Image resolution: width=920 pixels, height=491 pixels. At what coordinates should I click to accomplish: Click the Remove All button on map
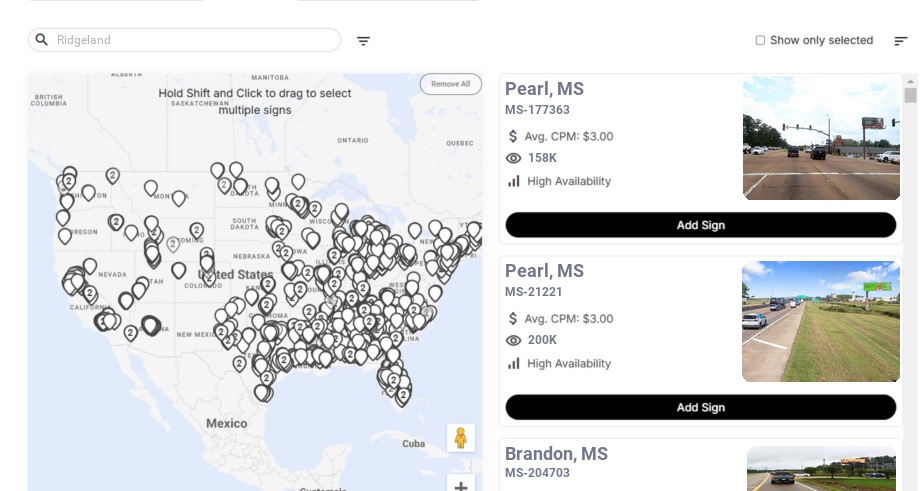(x=450, y=84)
